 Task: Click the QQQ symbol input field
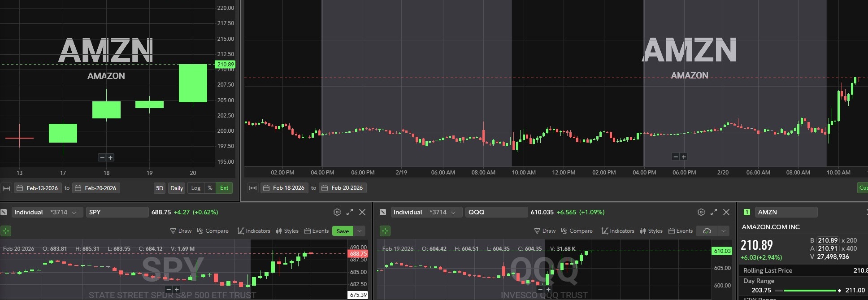496,212
